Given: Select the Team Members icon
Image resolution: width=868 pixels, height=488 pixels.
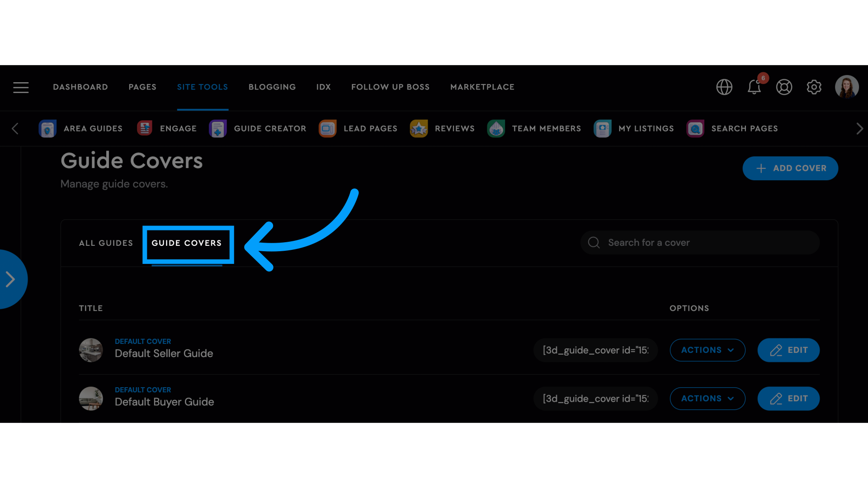Looking at the screenshot, I should pyautogui.click(x=497, y=128).
